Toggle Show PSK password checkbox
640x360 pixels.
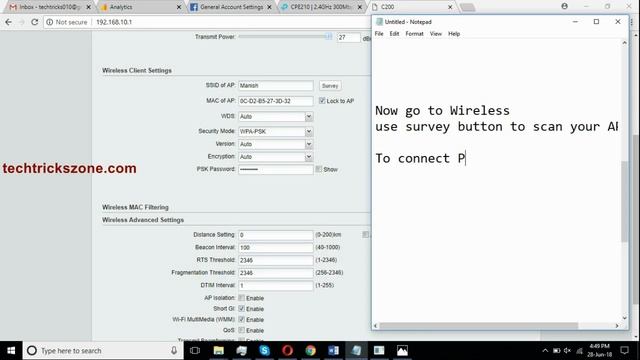[x=319, y=169]
